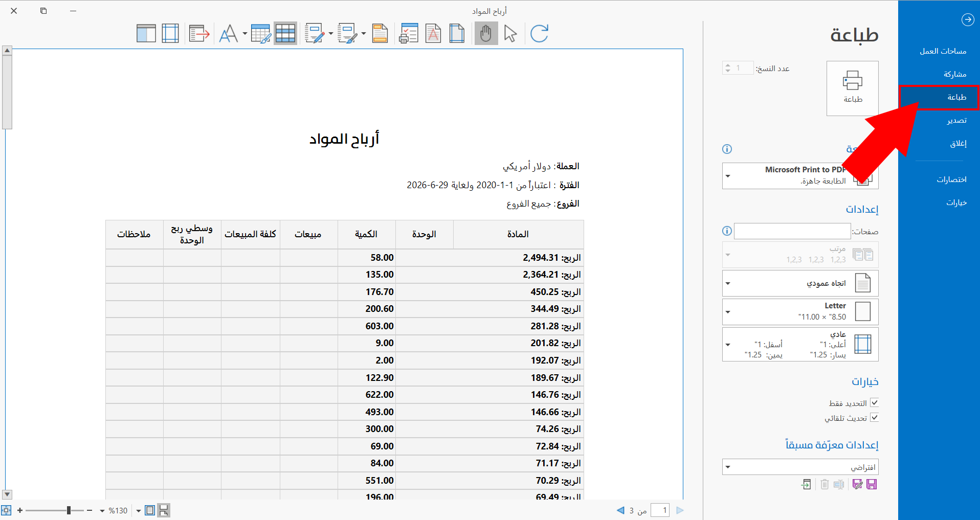Click the split panel layout icon
The image size is (980, 520).
tap(146, 34)
